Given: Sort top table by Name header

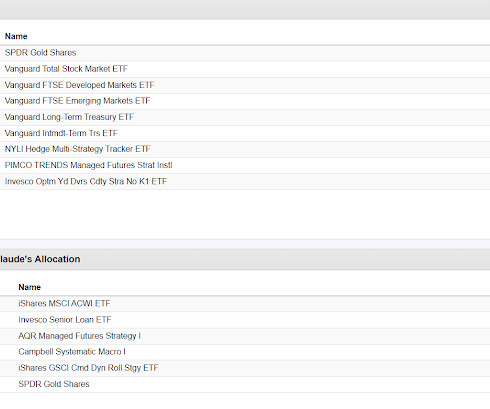Looking at the screenshot, I should (x=16, y=36).
